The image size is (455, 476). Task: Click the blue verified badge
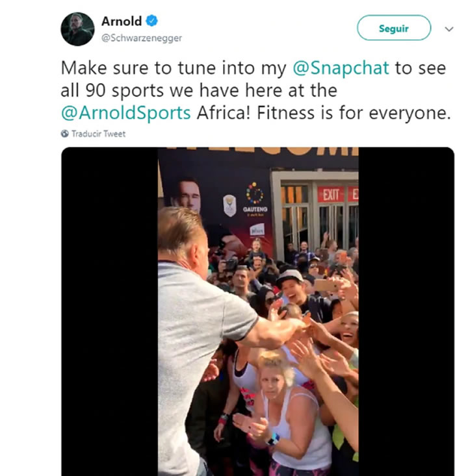[151, 21]
